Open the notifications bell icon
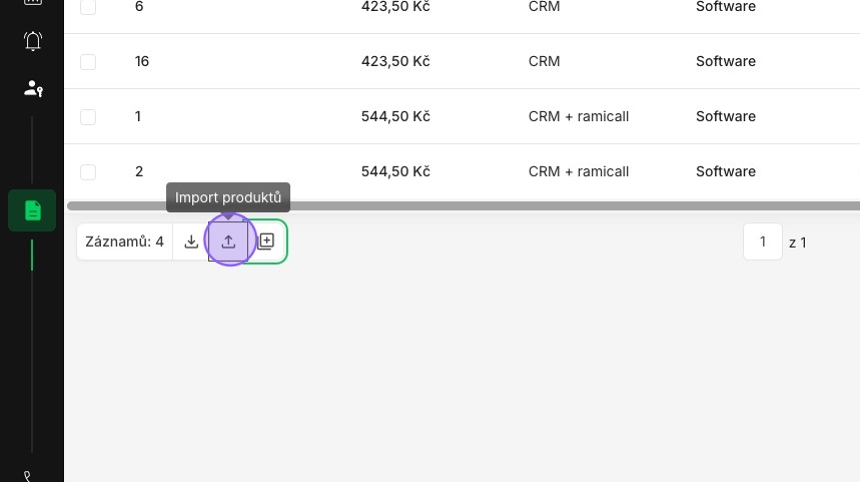Viewport: 860px width, 482px height. tap(33, 41)
